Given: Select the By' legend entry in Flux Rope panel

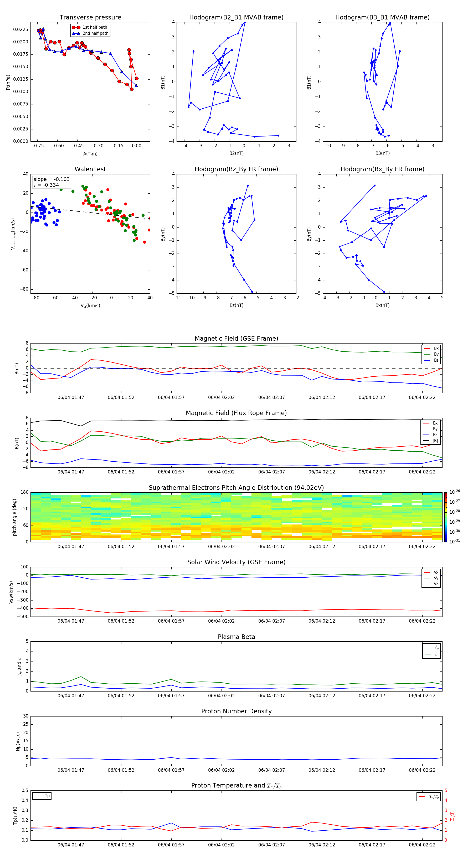Looking at the screenshot, I should tap(431, 429).
